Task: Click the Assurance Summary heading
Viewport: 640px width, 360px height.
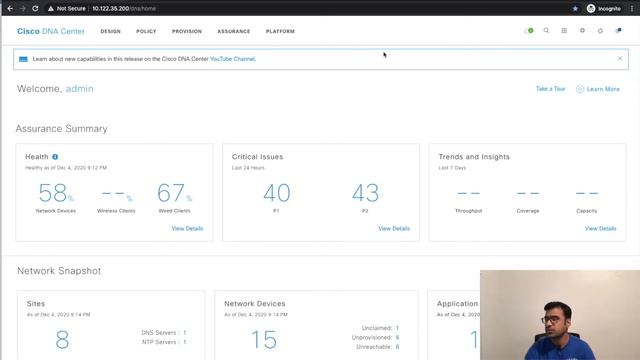Action: 62,129
